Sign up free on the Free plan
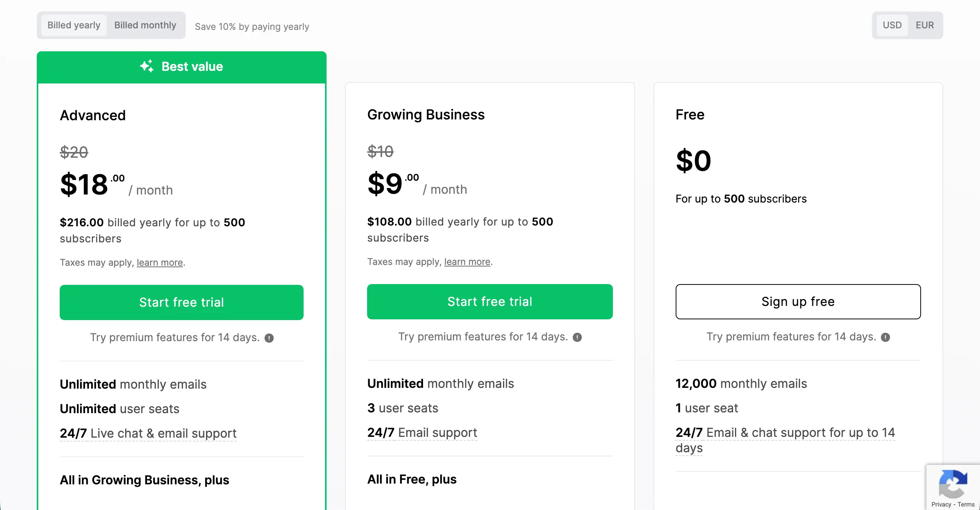 tap(798, 302)
